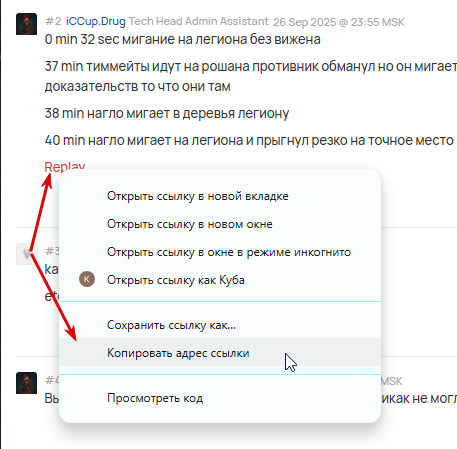
Task: Click the avatar thumbnail of post #4
Action: 26,383
